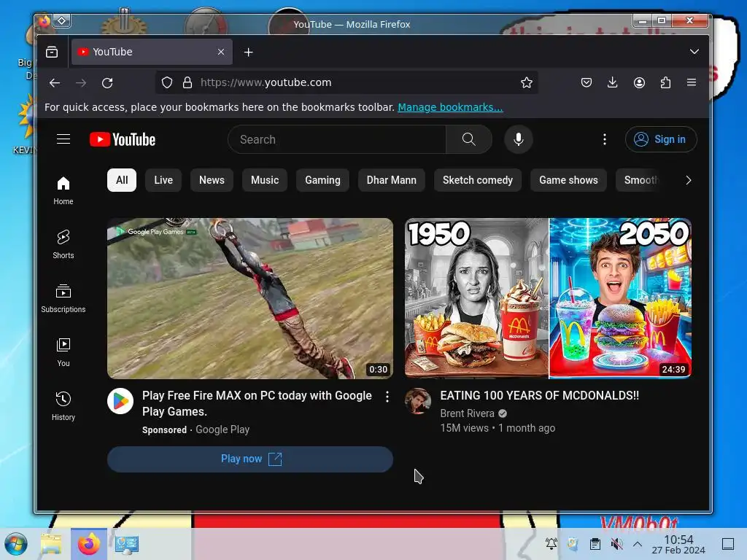
Task: Open YouTube settings three-dot menu
Action: (x=605, y=139)
